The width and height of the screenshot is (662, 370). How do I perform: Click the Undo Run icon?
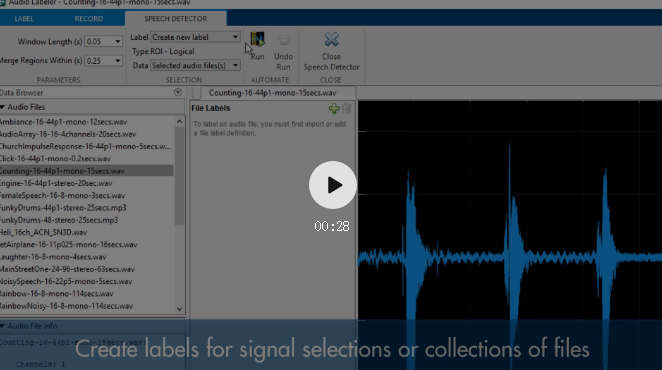(x=283, y=40)
